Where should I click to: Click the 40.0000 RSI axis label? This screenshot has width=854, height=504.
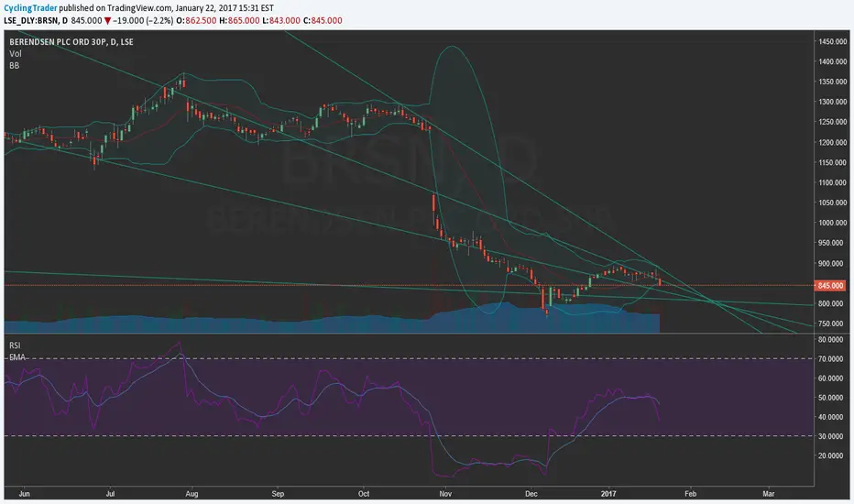pos(832,417)
